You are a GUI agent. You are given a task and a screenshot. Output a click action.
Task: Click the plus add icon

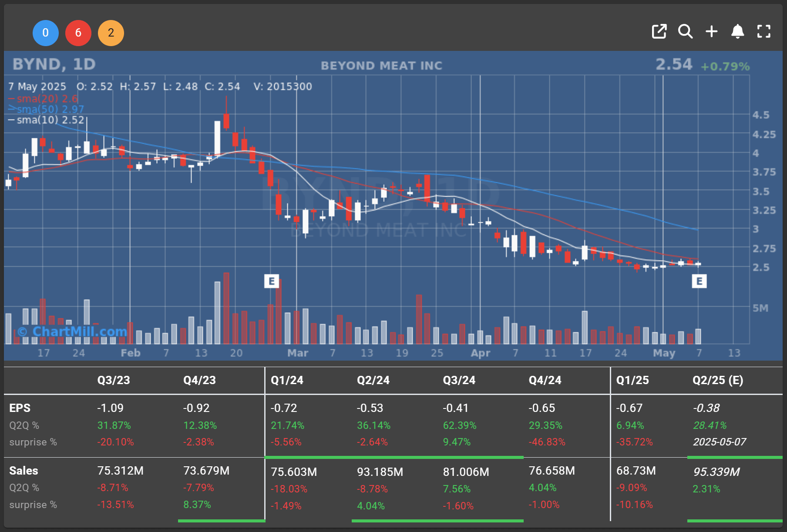[x=712, y=31]
